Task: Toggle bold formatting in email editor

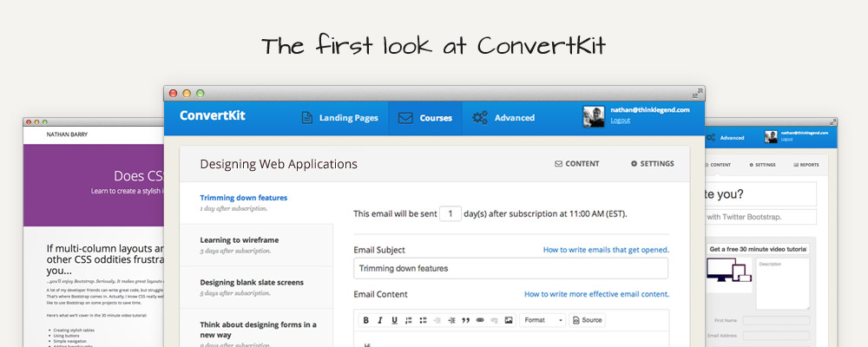Action: [x=366, y=320]
